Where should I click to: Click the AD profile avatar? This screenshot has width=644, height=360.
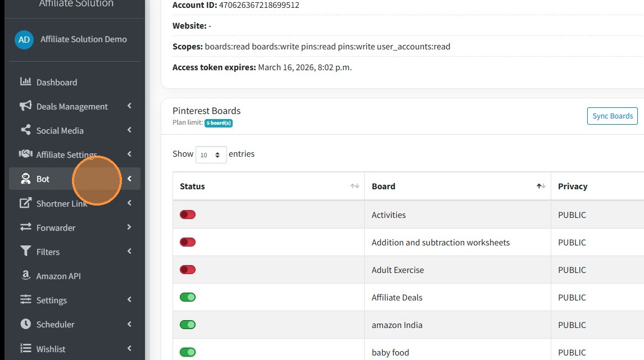[x=24, y=39]
